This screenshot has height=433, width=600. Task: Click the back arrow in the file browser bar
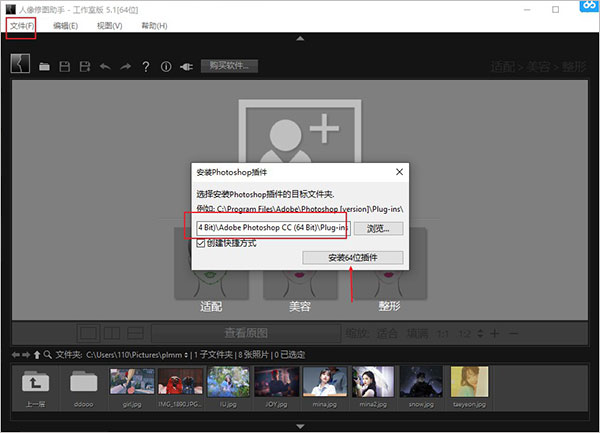[x=16, y=355]
